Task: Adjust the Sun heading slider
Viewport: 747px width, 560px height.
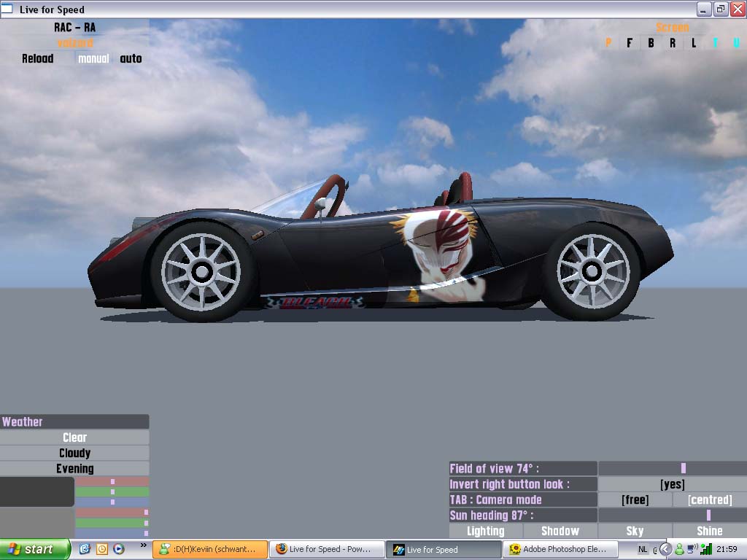Action: tap(672, 516)
